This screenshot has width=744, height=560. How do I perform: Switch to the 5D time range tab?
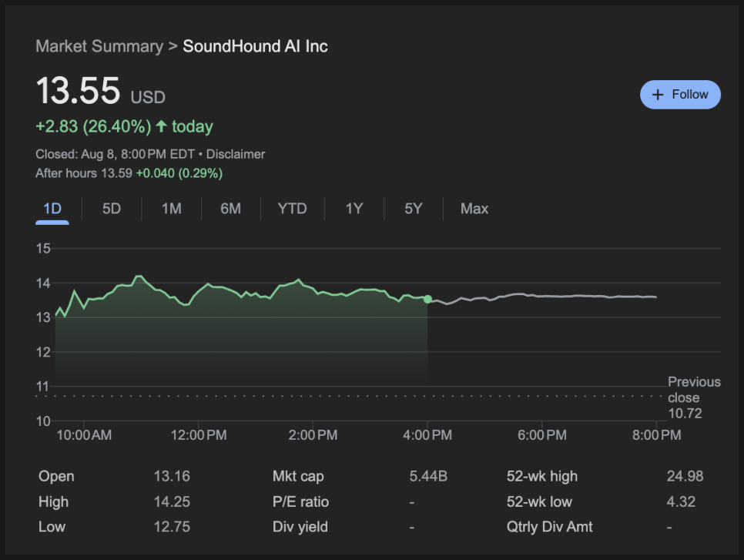[112, 208]
